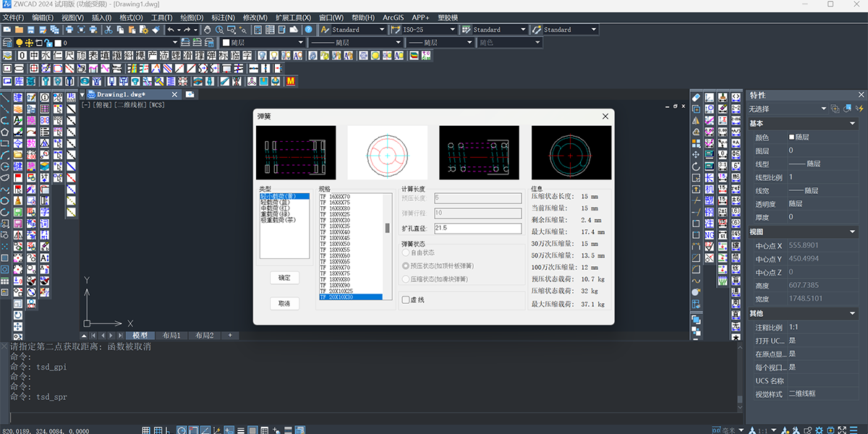Click the Cut scissors icon in toolbar
This screenshot has width=868, height=434.
tap(109, 30)
